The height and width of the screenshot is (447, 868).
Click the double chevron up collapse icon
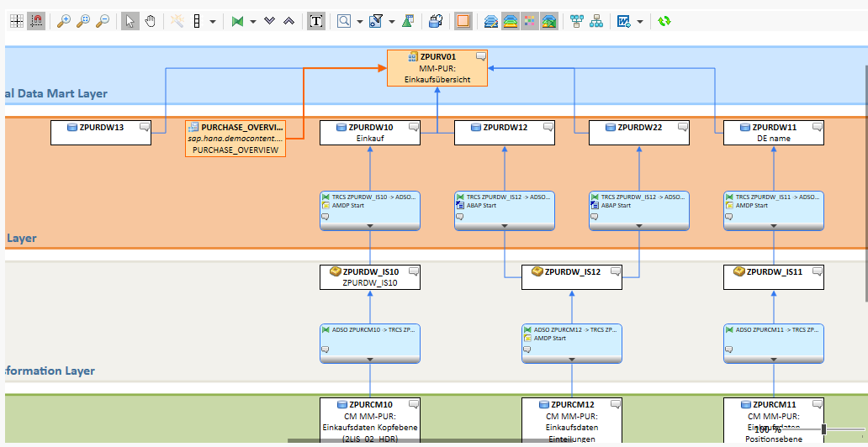tap(288, 21)
